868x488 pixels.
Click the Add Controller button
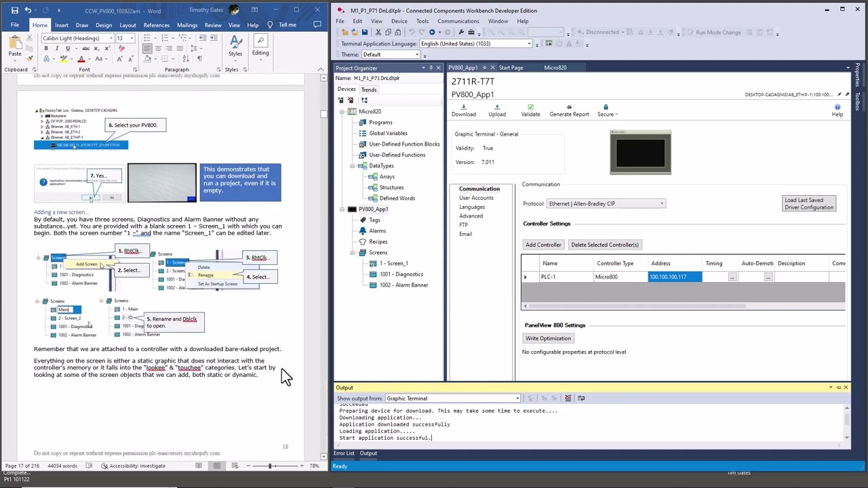(x=543, y=245)
